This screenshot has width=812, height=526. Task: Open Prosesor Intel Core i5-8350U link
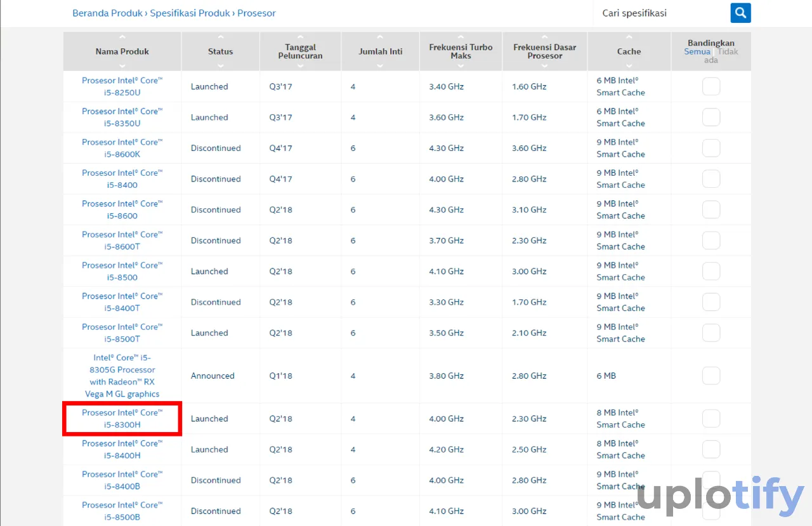[x=122, y=117]
